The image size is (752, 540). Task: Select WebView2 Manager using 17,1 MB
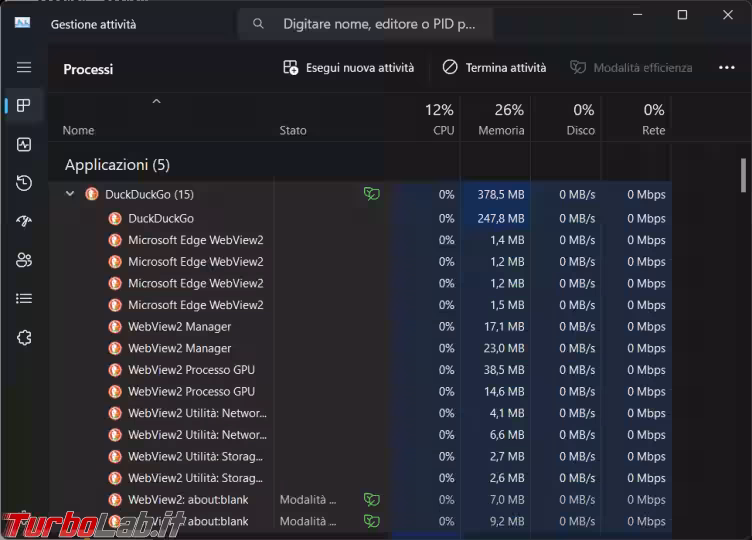(360, 327)
